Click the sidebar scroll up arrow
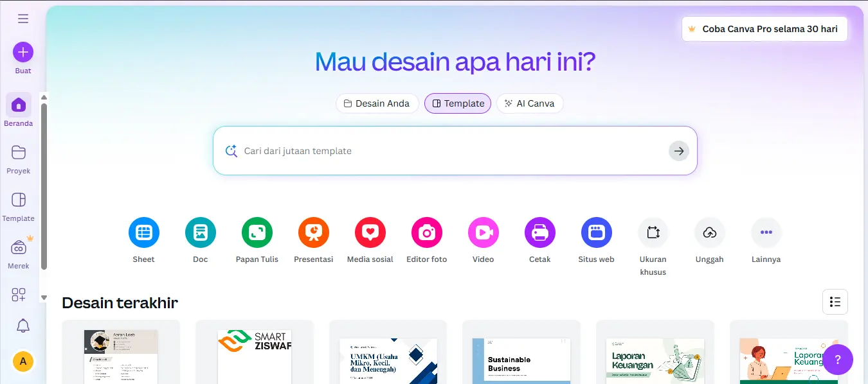868x384 pixels. (x=44, y=98)
